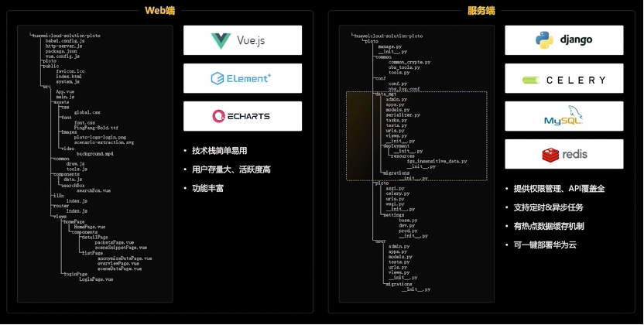Click serializer.py file entry

coord(403,115)
